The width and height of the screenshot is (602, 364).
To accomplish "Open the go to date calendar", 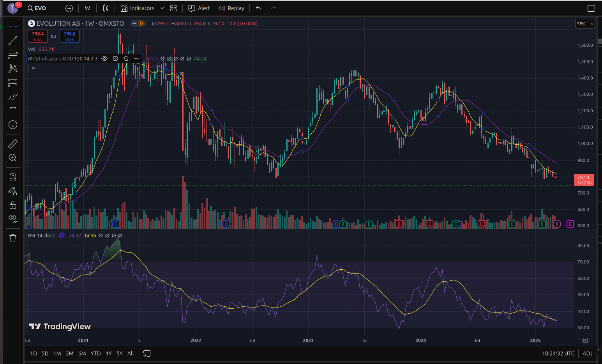I will [x=147, y=353].
